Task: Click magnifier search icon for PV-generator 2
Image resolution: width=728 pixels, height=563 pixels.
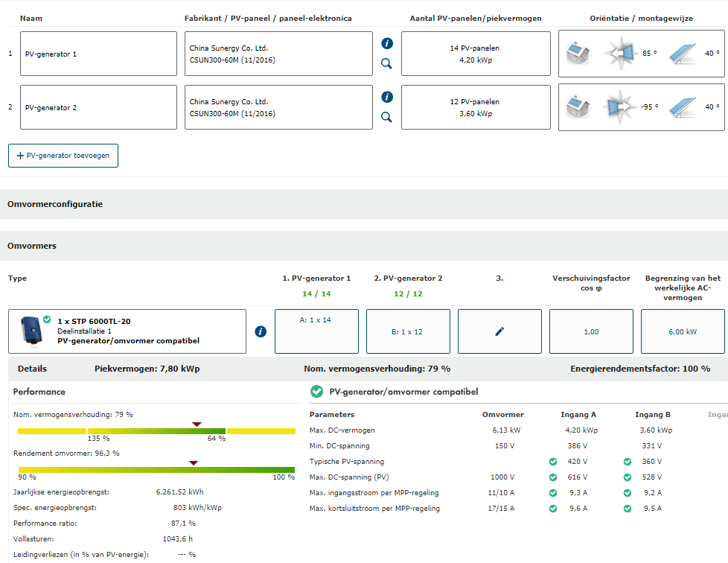Action: (386, 117)
